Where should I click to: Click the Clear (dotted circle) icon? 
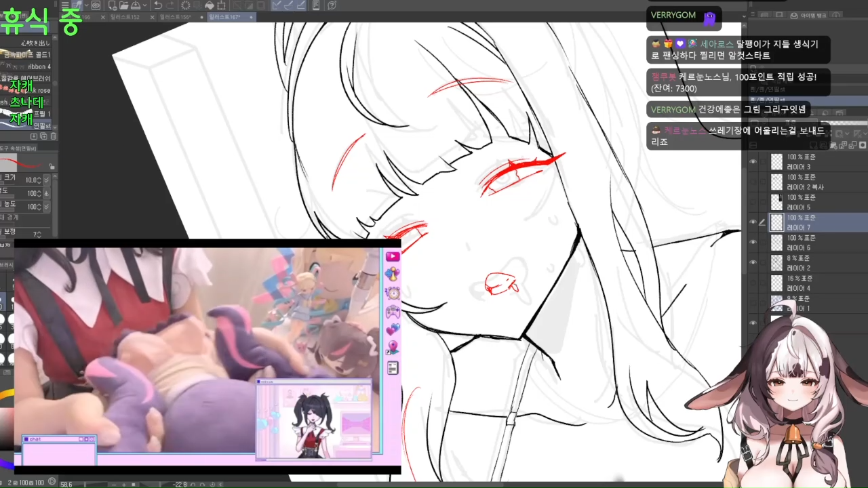tap(184, 5)
